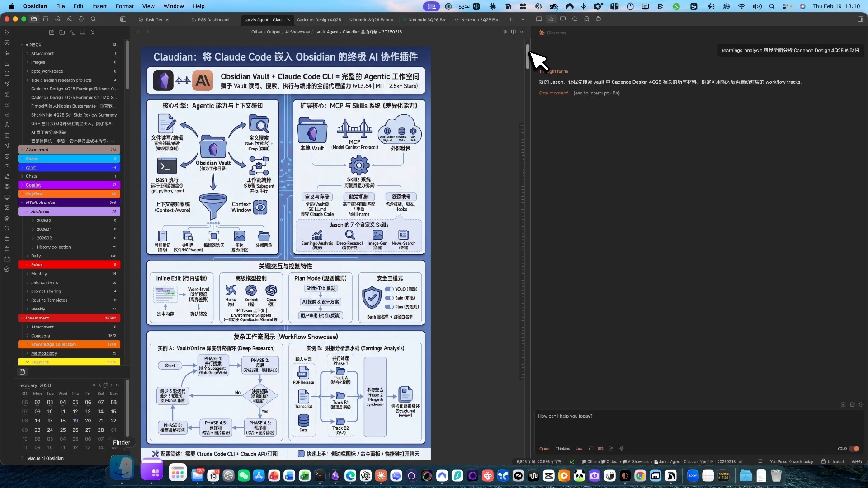Image resolution: width=868 pixels, height=488 pixels.
Task: Collapse the left sidebar
Action: (123, 19)
